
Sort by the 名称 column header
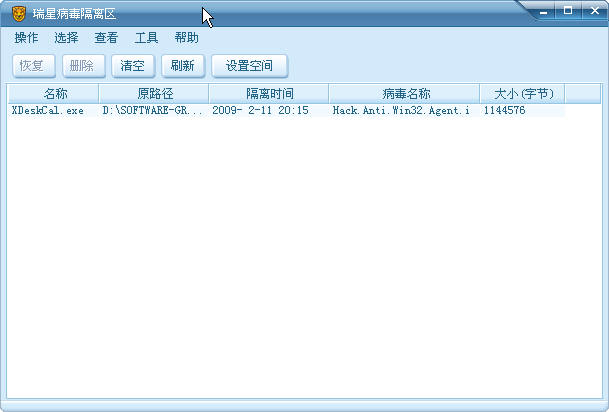tap(54, 94)
